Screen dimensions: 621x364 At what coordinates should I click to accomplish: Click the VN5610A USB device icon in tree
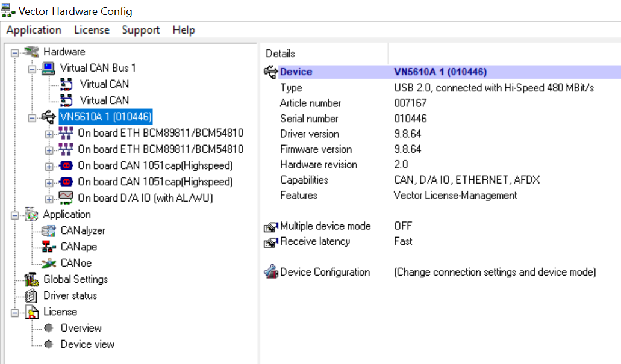tap(49, 117)
